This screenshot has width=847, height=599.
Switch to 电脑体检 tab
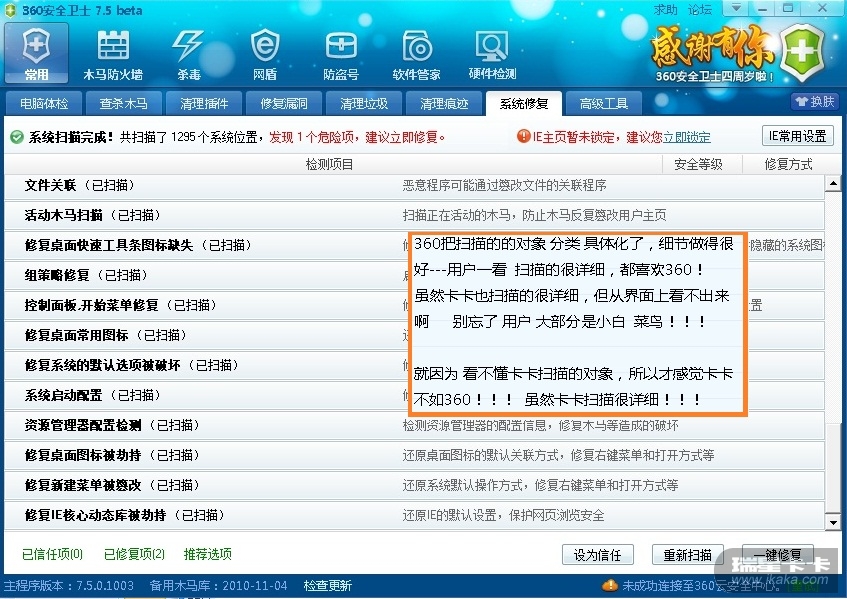click(x=44, y=103)
